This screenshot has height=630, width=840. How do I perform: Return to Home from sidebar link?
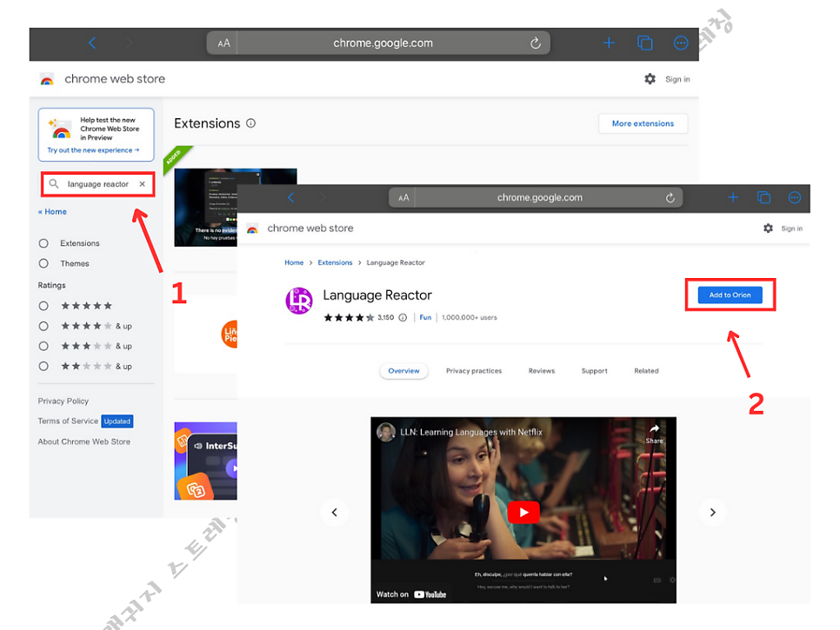tap(52, 211)
